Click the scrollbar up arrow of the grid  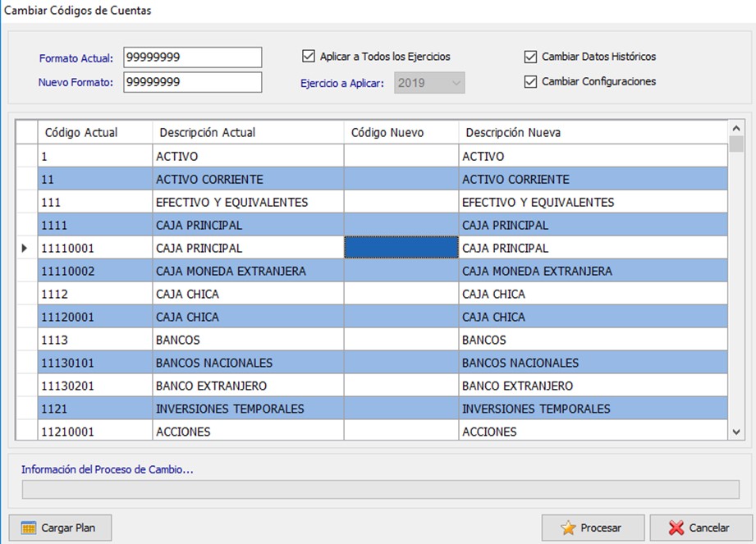[736, 128]
